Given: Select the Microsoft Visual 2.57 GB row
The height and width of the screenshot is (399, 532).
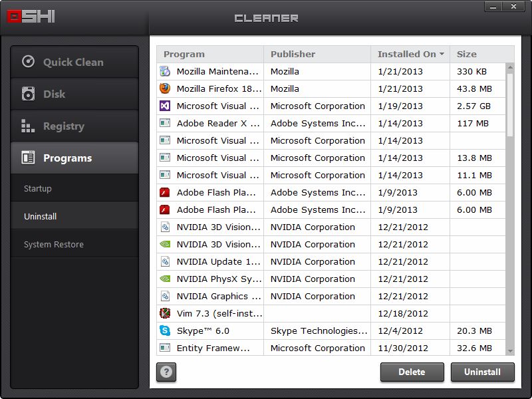Looking at the screenshot, I should click(x=332, y=106).
